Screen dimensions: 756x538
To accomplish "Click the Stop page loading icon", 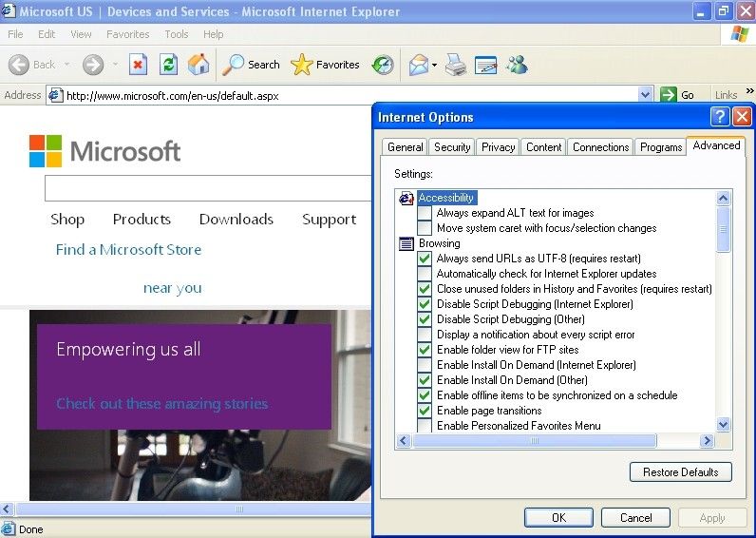I will point(138,65).
